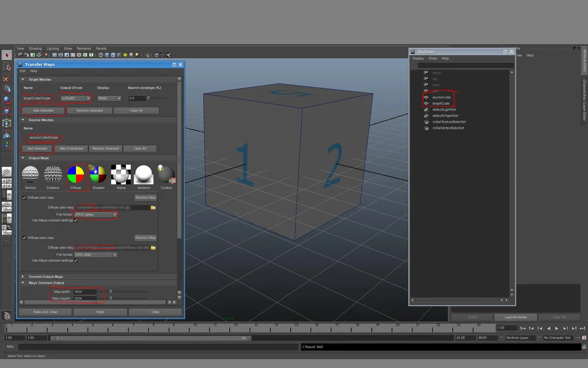Screen dimensions: 588x368
Task: Open the Display menu in the Outliner
Action: pos(419,58)
